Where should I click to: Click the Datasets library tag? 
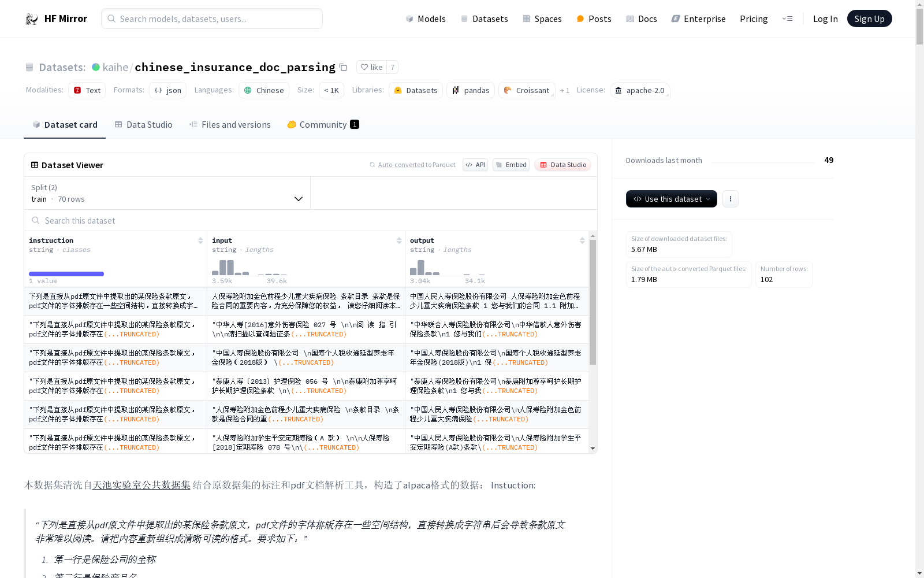click(x=416, y=90)
